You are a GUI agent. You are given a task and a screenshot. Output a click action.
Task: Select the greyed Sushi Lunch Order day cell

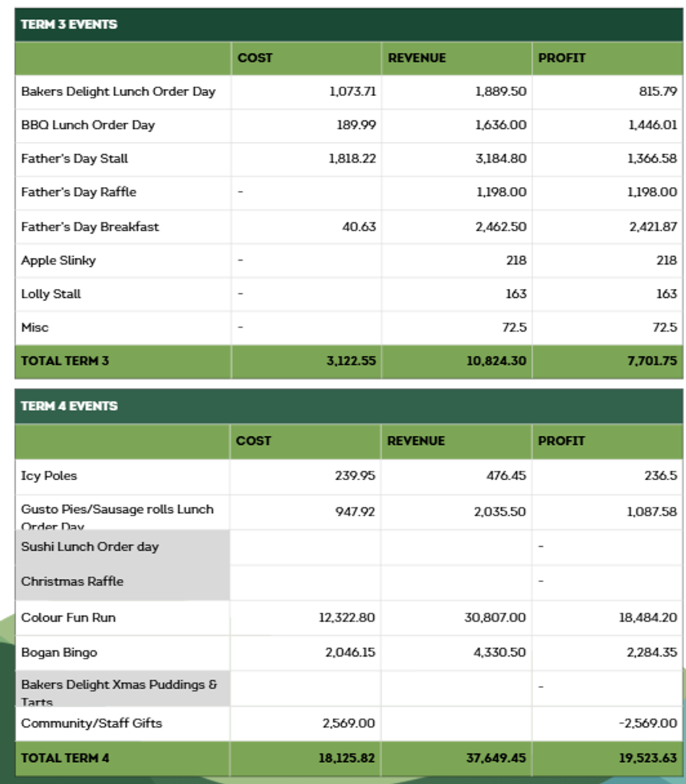(90, 547)
